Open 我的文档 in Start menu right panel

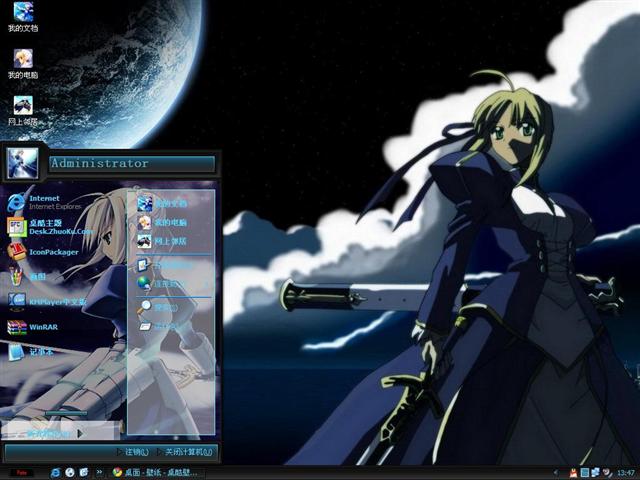(x=162, y=203)
